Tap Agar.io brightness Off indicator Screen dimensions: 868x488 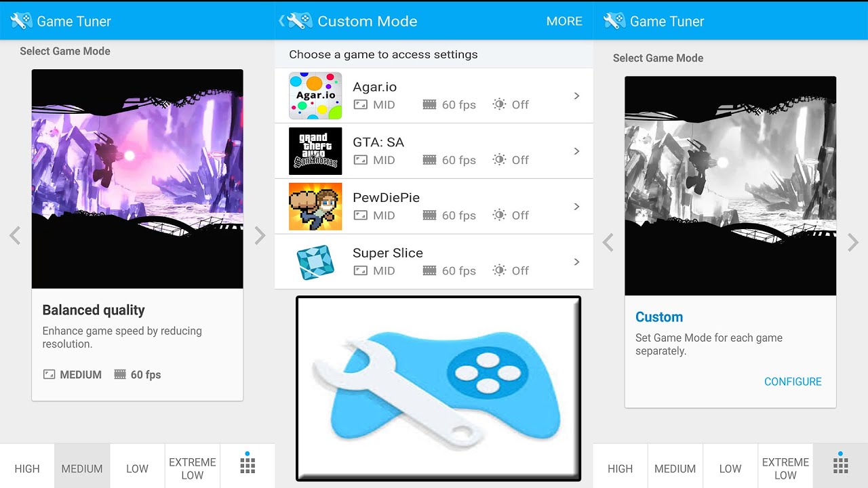click(x=511, y=104)
